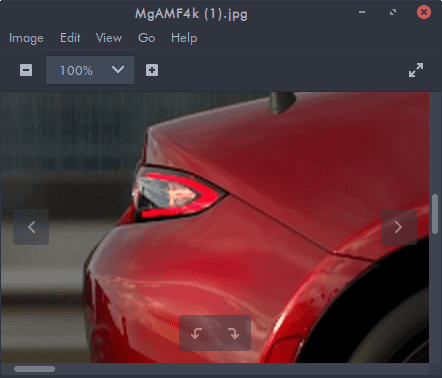
Task: Open the Help menu
Action: point(184,38)
